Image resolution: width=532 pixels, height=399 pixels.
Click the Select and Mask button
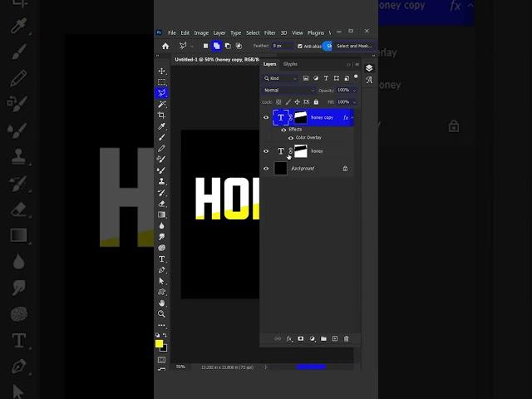pos(354,46)
